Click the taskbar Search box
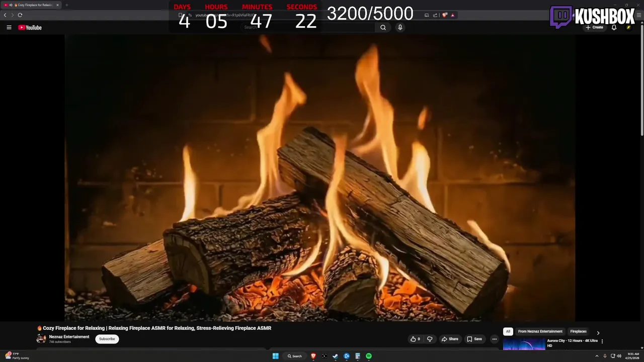644x362 pixels. tap(295, 356)
